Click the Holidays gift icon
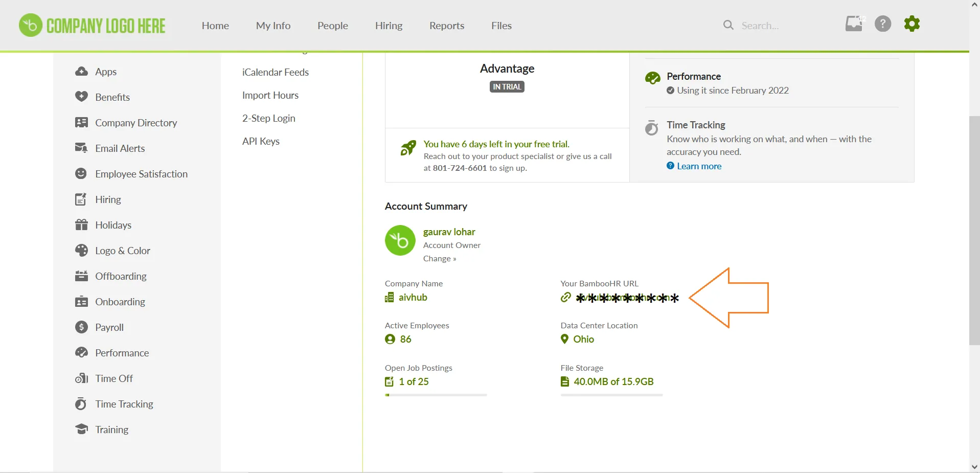The width and height of the screenshot is (980, 473). [x=81, y=225]
